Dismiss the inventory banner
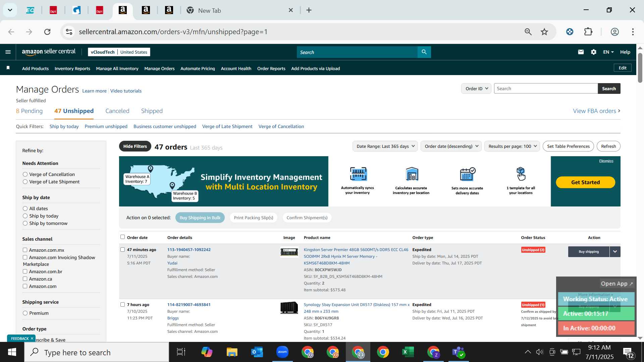The image size is (644, 362). coord(606,161)
